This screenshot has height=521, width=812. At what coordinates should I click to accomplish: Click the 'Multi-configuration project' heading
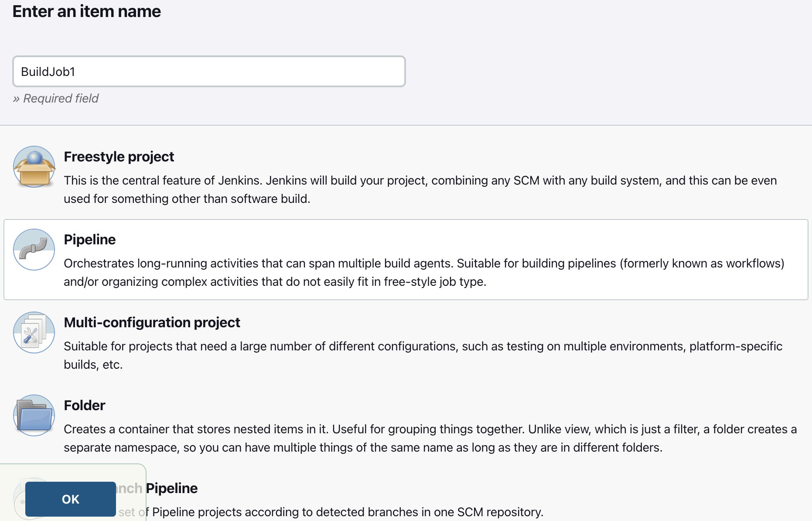point(152,322)
